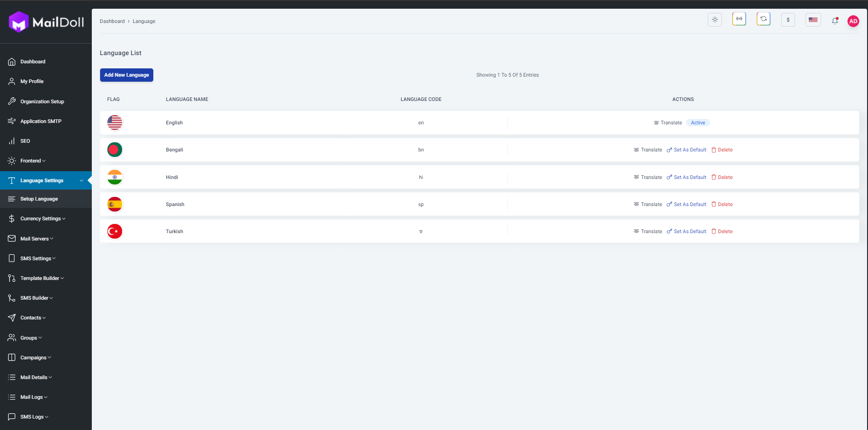Open the SEO page
The width and height of the screenshot is (868, 430).
(25, 141)
